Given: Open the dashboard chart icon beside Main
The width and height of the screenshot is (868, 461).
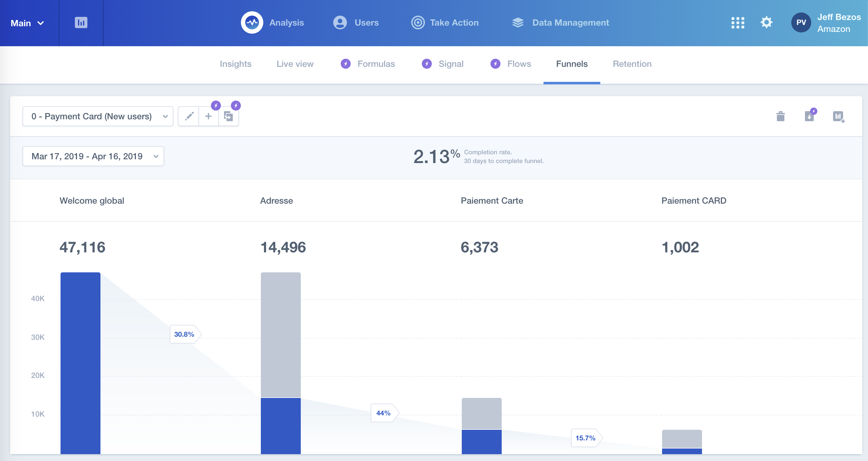Looking at the screenshot, I should coord(81,22).
